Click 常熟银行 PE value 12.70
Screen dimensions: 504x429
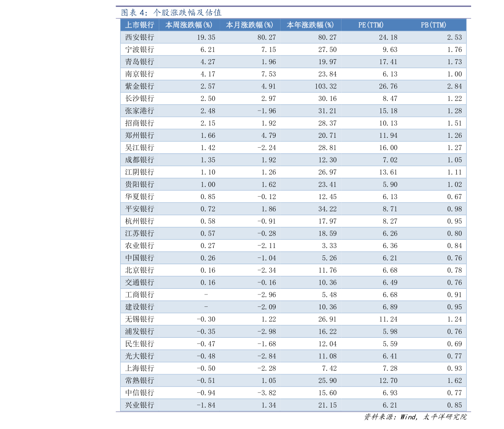(388, 380)
